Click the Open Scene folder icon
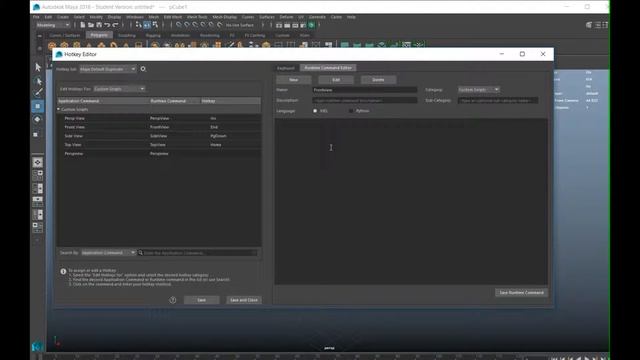640x360 pixels. 91,25
